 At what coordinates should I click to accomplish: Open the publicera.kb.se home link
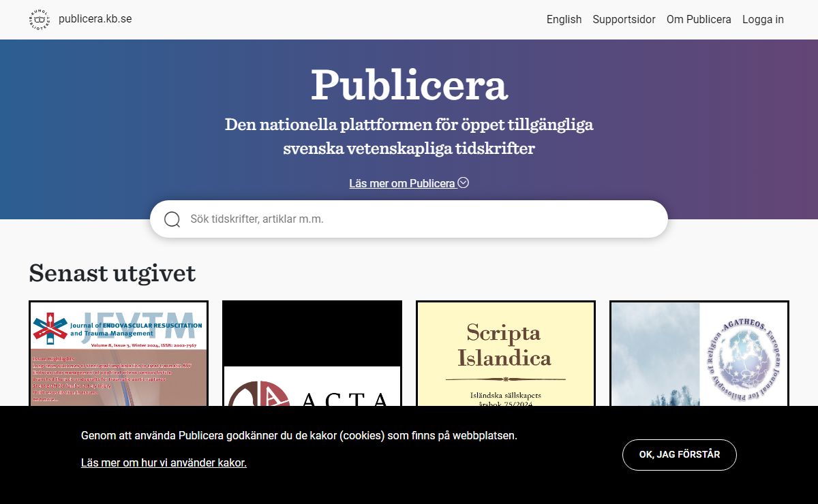95,19
